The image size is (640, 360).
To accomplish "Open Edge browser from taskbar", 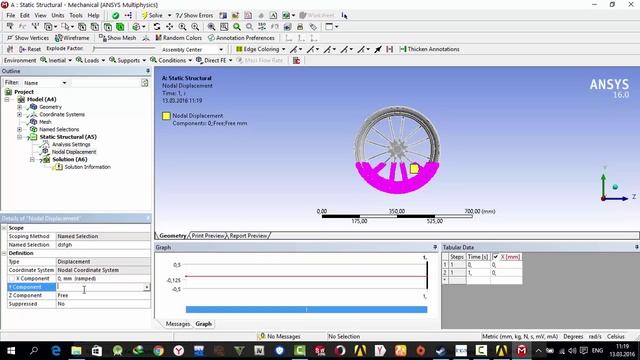I will pyautogui.click(x=56, y=350).
